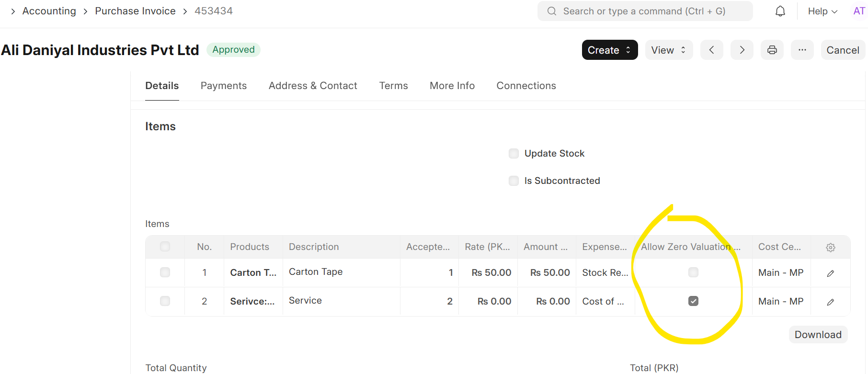Screen dimensions: 868x374
Task: Click Carton T... product cell
Action: (253, 272)
